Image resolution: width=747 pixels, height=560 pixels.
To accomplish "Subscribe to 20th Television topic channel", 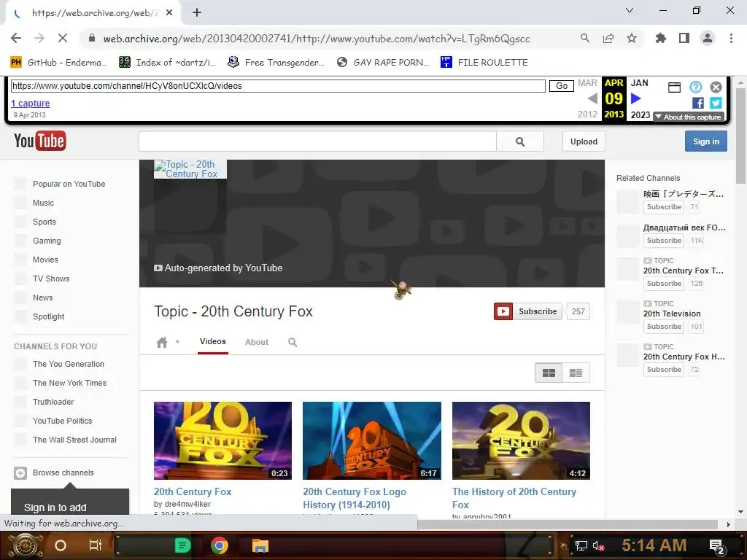I will click(x=664, y=327).
